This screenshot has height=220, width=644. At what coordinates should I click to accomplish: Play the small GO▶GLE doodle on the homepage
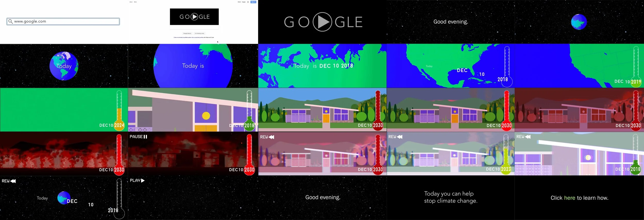click(194, 17)
